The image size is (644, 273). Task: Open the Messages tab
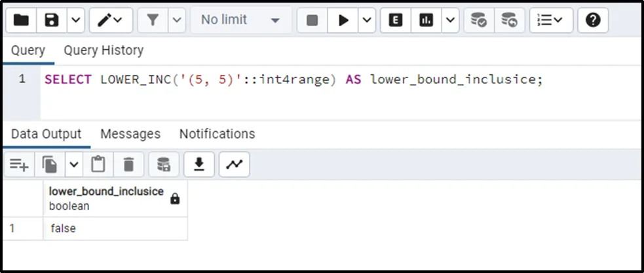(130, 134)
